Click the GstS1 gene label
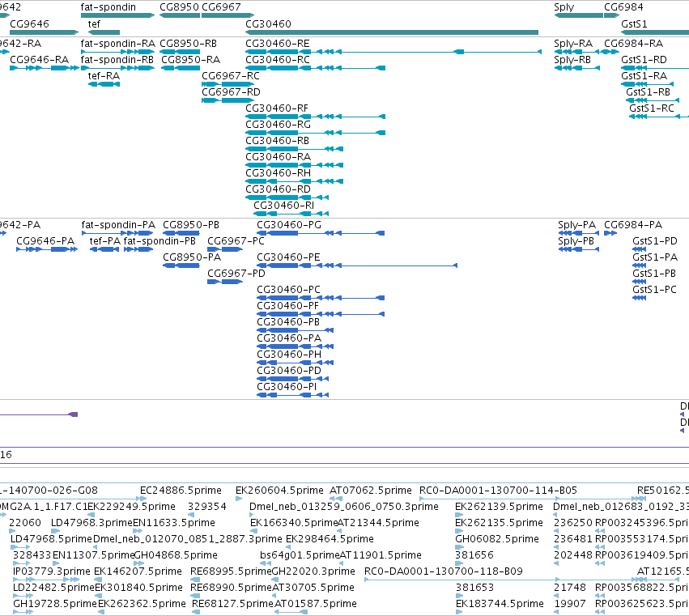 click(634, 24)
